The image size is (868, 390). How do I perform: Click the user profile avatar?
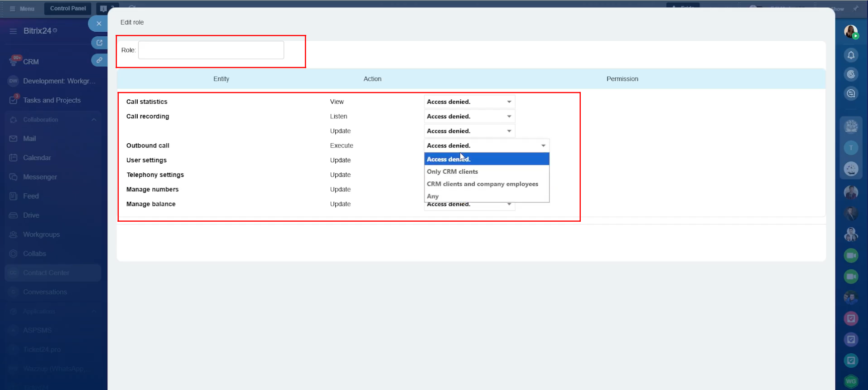click(850, 32)
